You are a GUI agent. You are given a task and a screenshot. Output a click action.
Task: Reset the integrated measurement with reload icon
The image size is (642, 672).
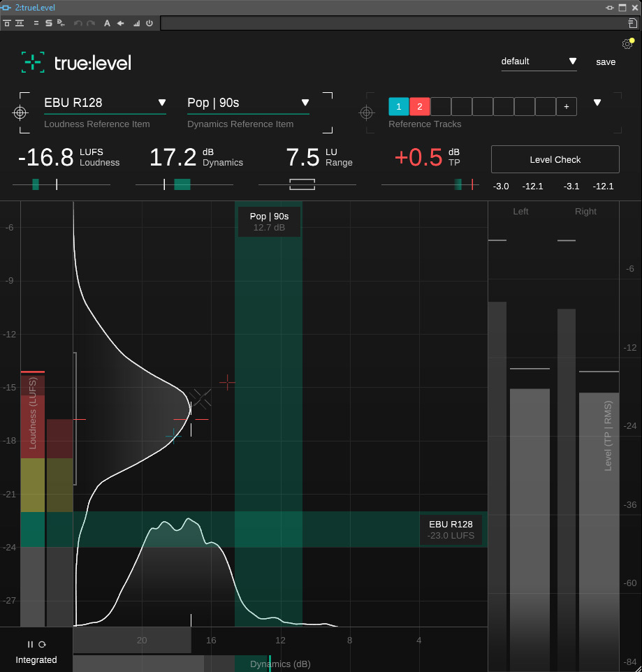tap(42, 644)
